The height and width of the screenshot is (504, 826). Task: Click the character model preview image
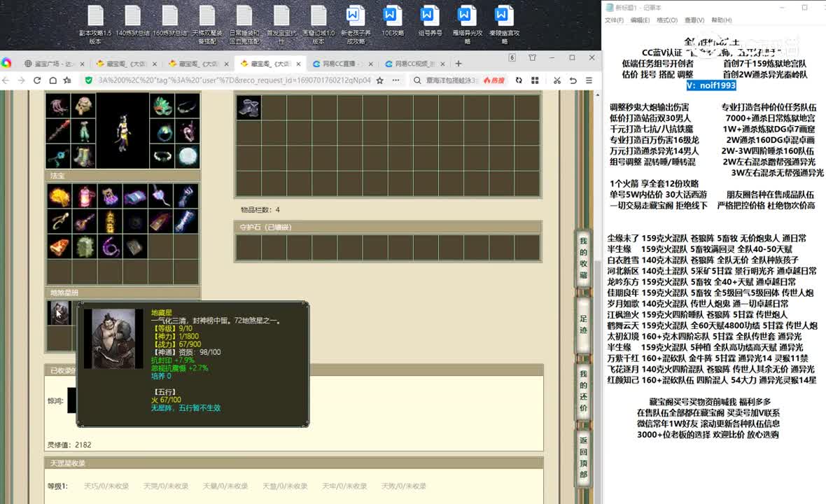point(122,131)
